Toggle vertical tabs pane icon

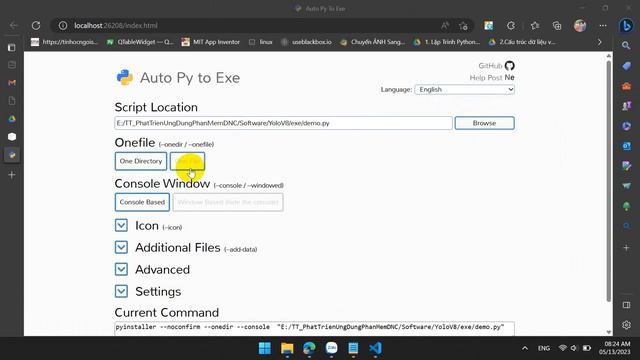point(12,48)
